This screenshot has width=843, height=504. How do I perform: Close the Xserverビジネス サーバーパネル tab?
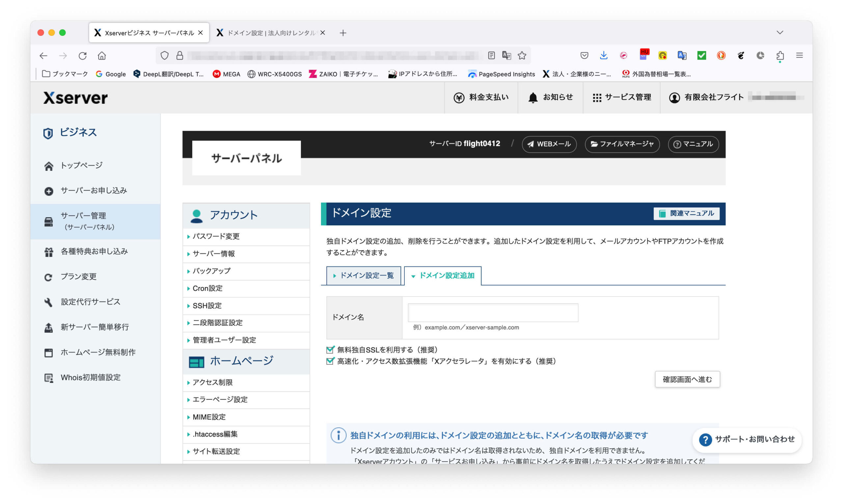(201, 33)
